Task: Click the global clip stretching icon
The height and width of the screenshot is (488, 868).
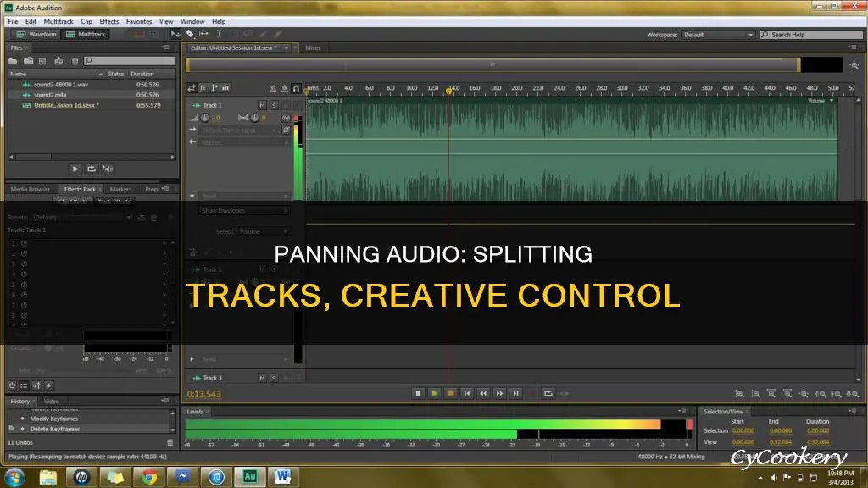Action: point(285,88)
